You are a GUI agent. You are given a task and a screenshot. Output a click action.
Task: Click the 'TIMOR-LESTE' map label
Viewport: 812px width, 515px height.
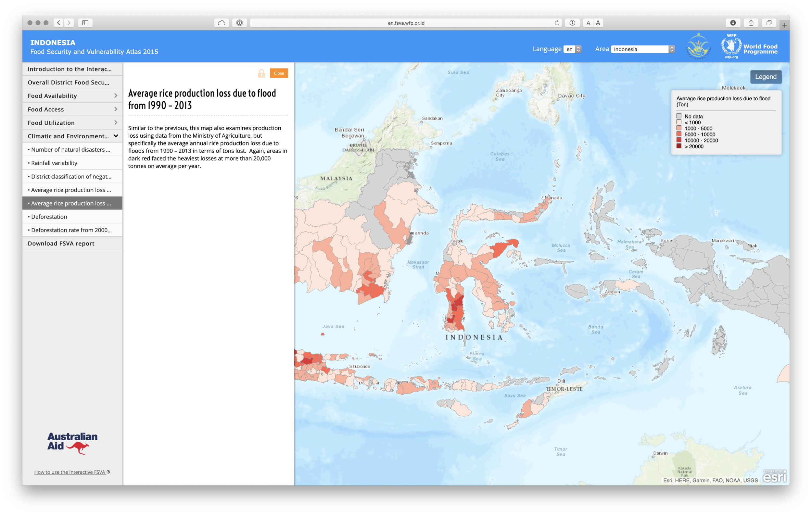pos(565,389)
